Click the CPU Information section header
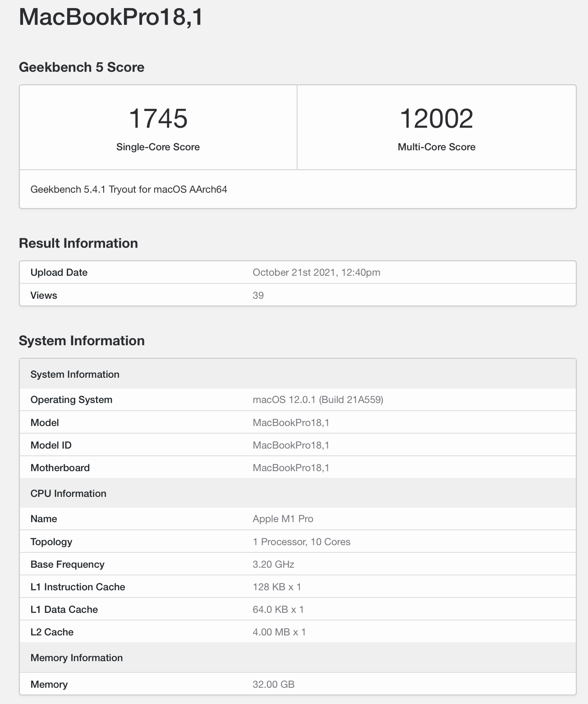588x704 pixels. click(69, 494)
